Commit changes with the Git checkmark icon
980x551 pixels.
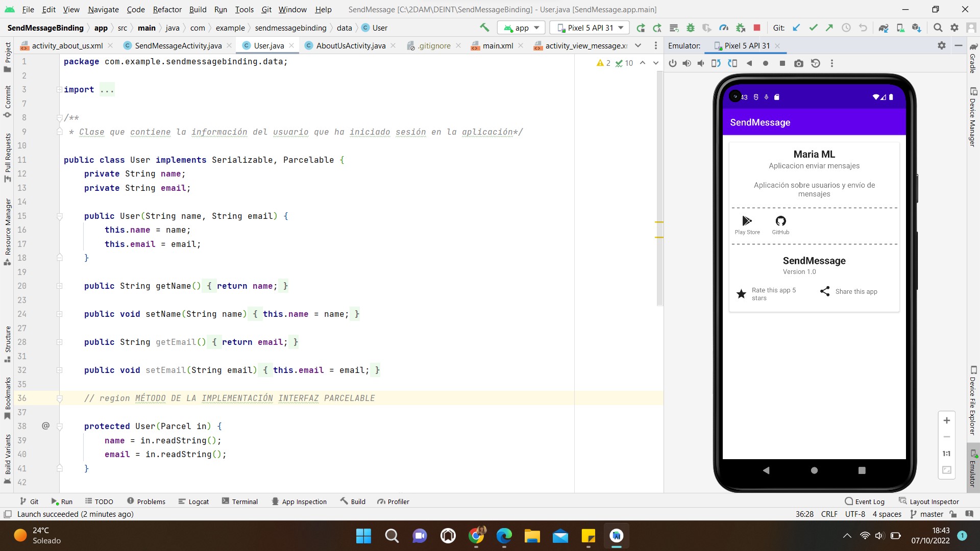(813, 28)
